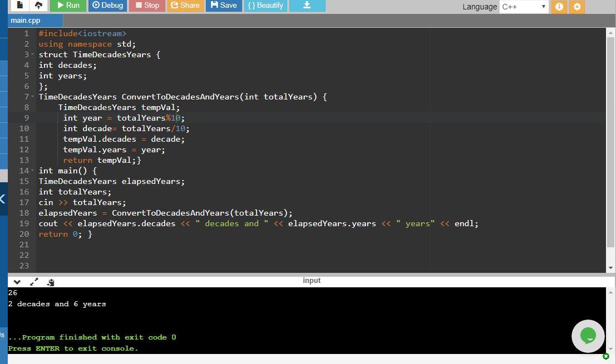Click the console input value 26

13,293
